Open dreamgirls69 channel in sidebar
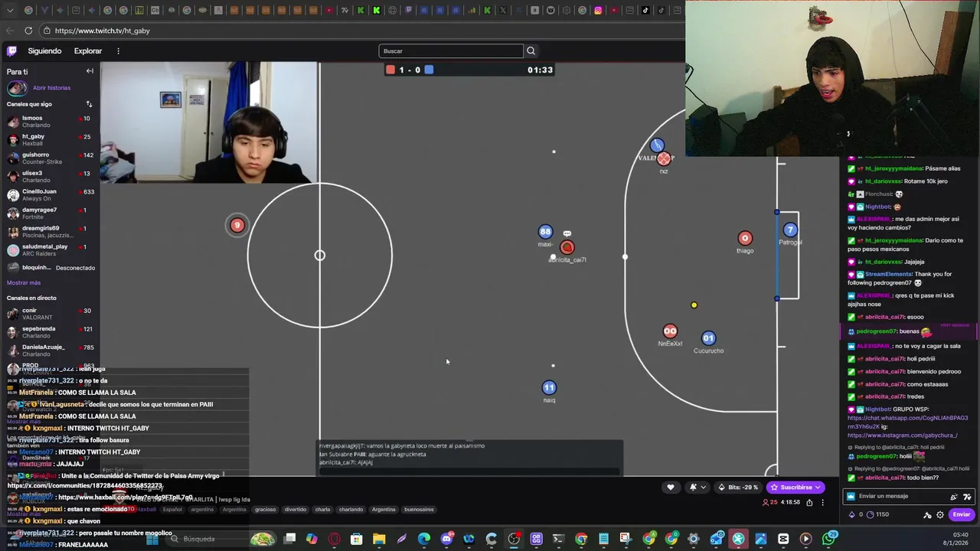 tap(49, 232)
